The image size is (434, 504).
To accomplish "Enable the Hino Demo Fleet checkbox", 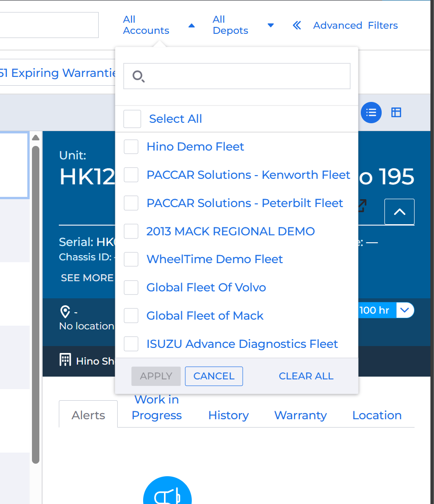I will point(131,147).
